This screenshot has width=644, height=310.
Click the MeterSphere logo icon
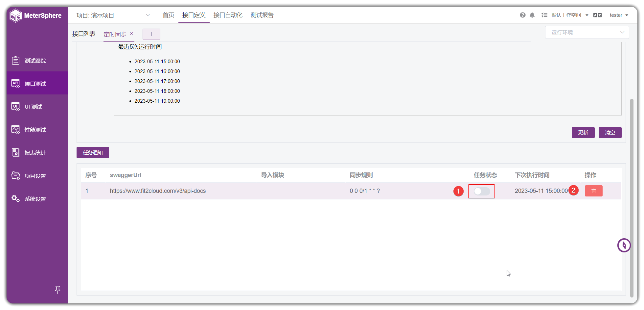15,15
